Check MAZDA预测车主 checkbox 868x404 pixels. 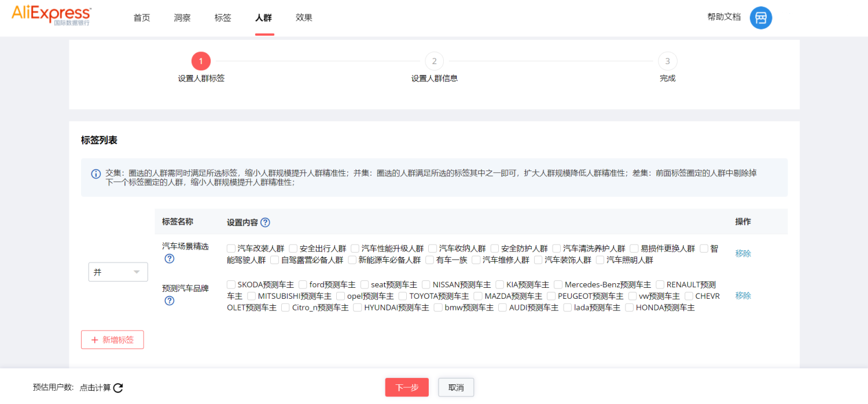pos(479,296)
